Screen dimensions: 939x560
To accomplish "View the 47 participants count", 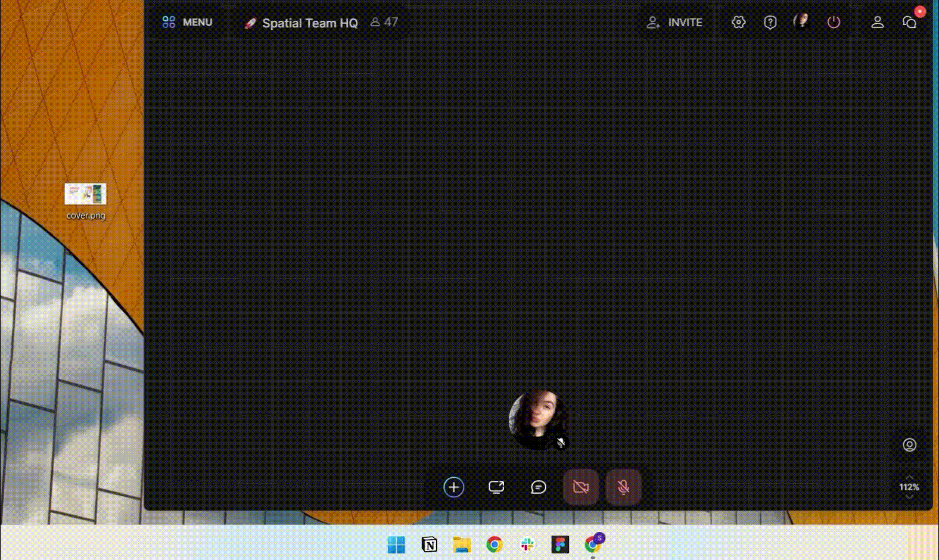I will (x=384, y=23).
